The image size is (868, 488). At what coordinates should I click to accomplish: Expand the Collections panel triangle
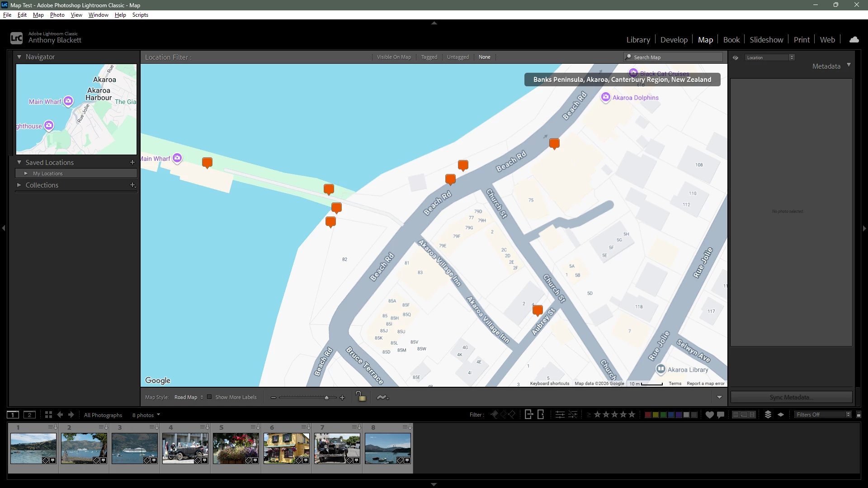click(x=19, y=185)
